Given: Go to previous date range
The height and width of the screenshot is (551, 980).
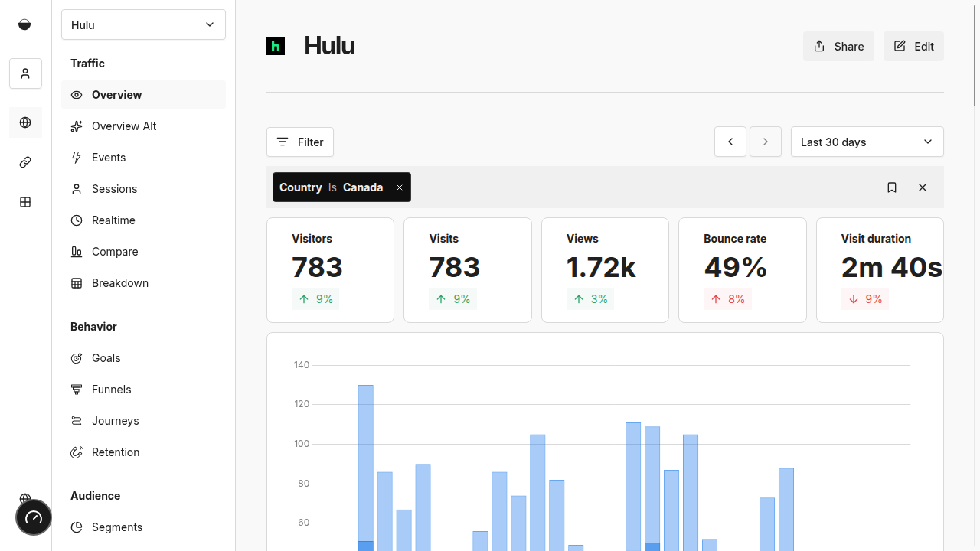Looking at the screenshot, I should click(x=730, y=142).
